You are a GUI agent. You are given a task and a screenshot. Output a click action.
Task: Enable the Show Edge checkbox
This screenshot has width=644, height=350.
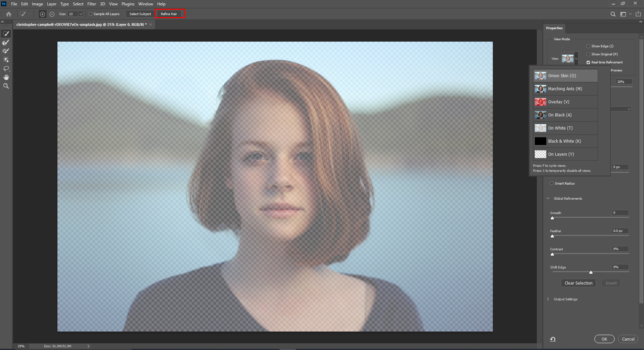point(589,46)
